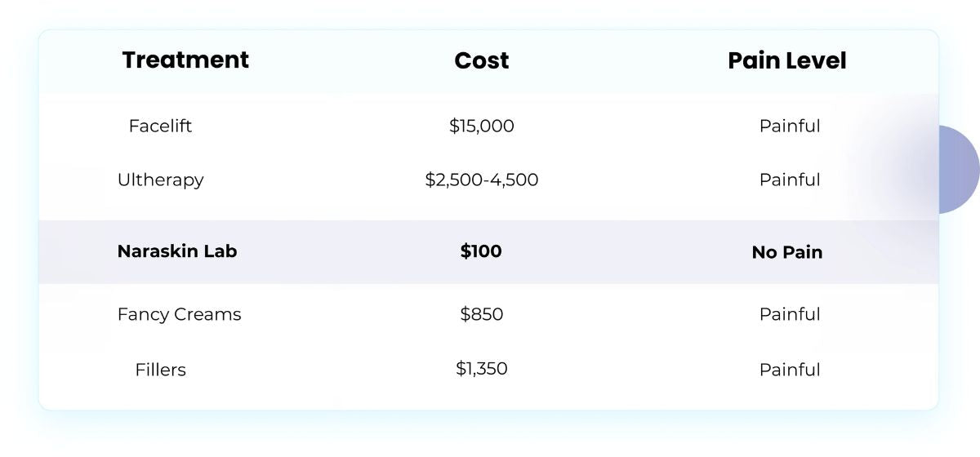Click the Cost column header
This screenshot has height=457, width=980.
click(x=481, y=60)
